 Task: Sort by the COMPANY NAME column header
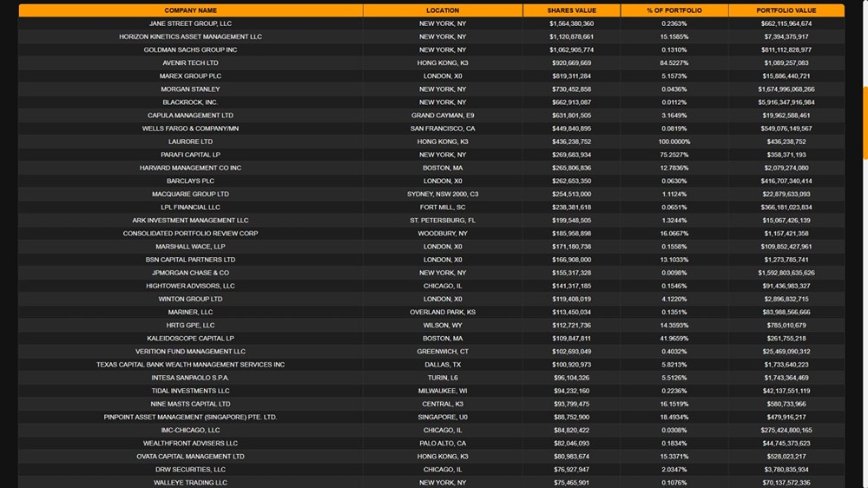pos(190,10)
